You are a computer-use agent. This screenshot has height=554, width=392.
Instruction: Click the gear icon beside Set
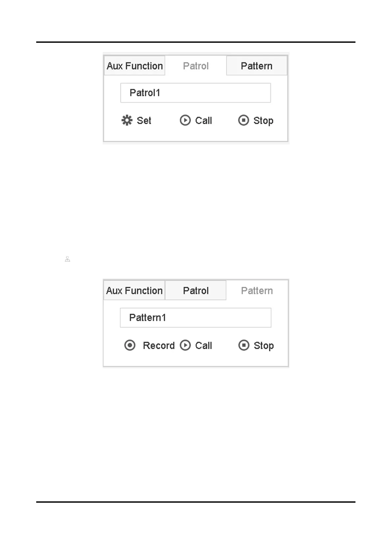click(x=127, y=120)
